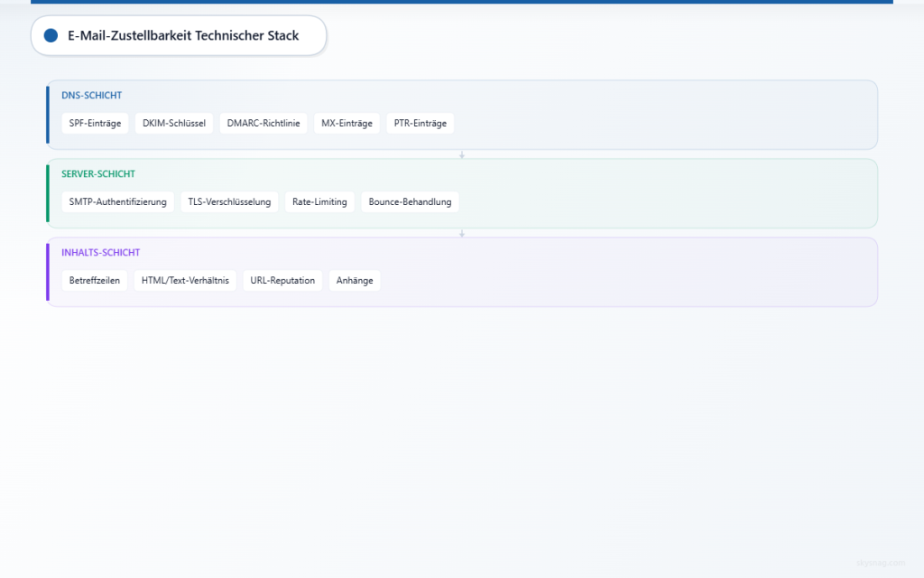Click the SPF-Einträge chip

click(x=95, y=124)
